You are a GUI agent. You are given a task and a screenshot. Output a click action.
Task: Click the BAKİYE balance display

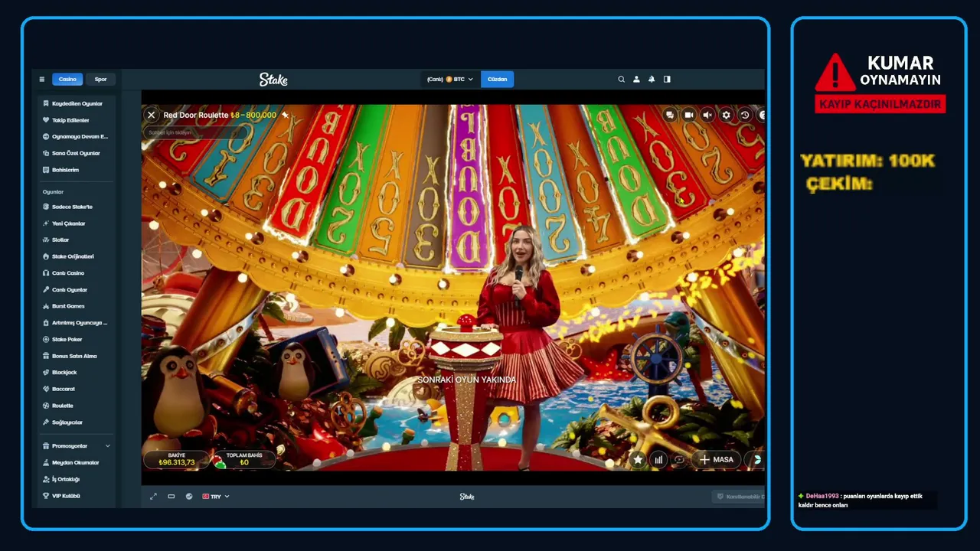tap(177, 459)
